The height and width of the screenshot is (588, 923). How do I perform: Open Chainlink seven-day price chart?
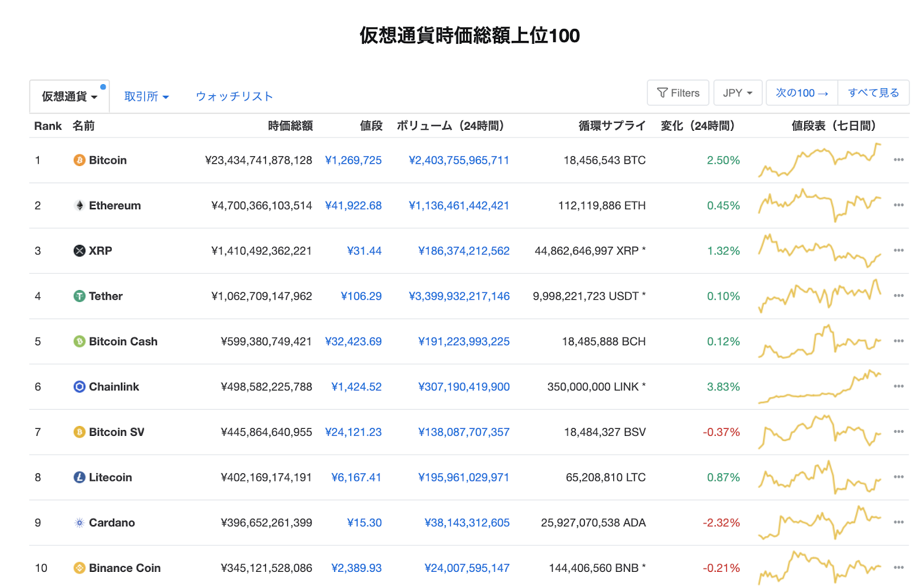pyautogui.click(x=820, y=387)
